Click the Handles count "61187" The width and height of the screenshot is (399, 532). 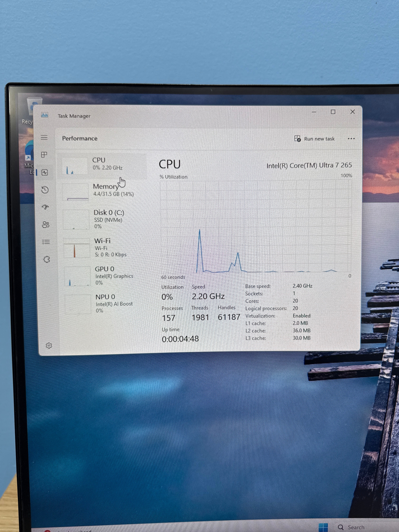click(x=229, y=317)
